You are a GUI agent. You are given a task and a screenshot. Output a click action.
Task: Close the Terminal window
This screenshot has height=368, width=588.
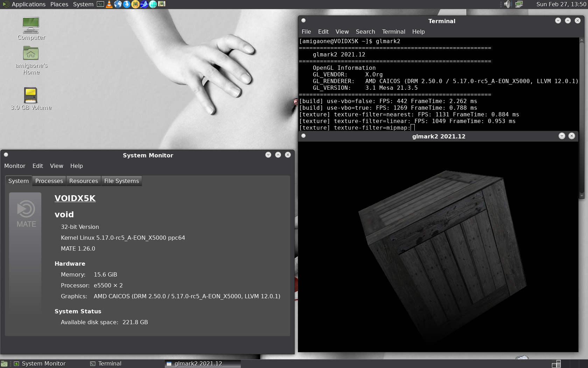[577, 20]
